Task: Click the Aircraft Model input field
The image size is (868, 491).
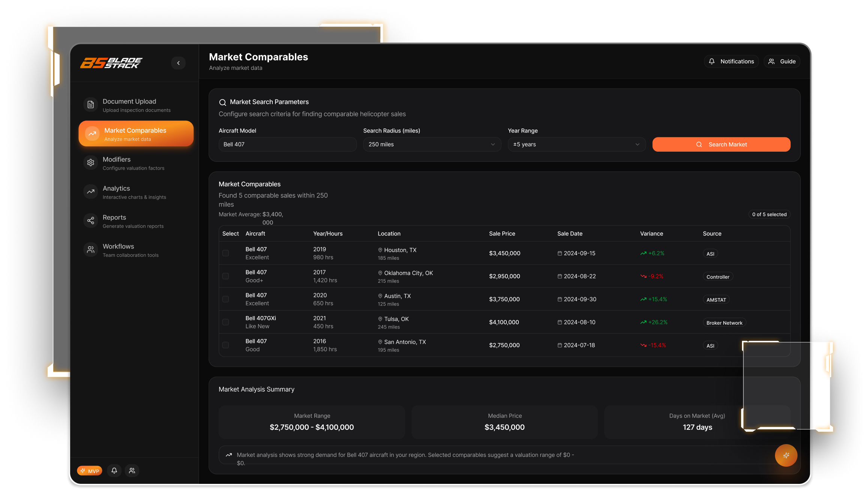Action: (287, 145)
